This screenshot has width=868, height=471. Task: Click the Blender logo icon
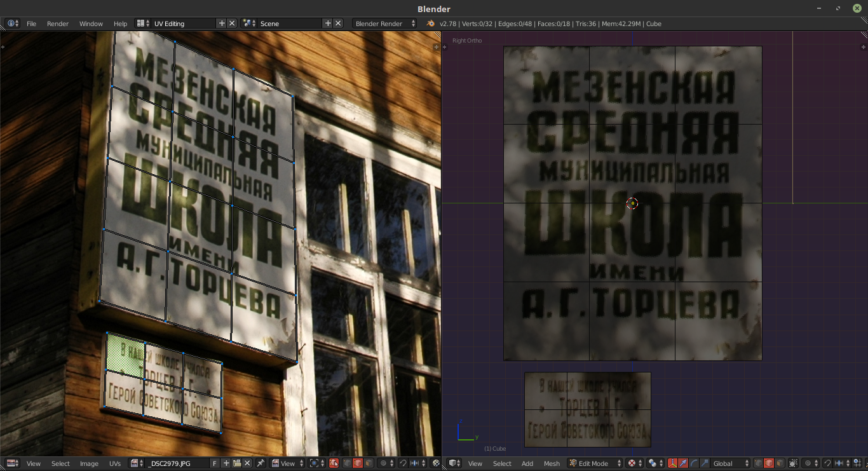[x=430, y=24]
